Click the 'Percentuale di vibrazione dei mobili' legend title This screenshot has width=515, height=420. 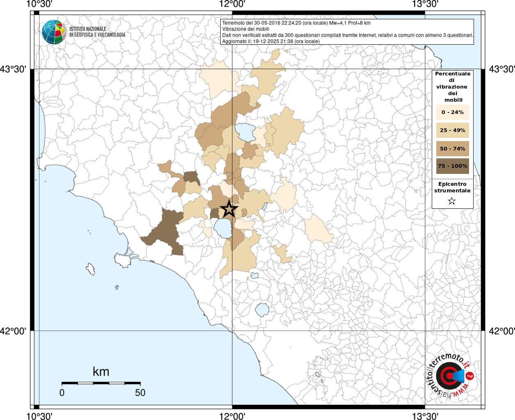coord(453,87)
